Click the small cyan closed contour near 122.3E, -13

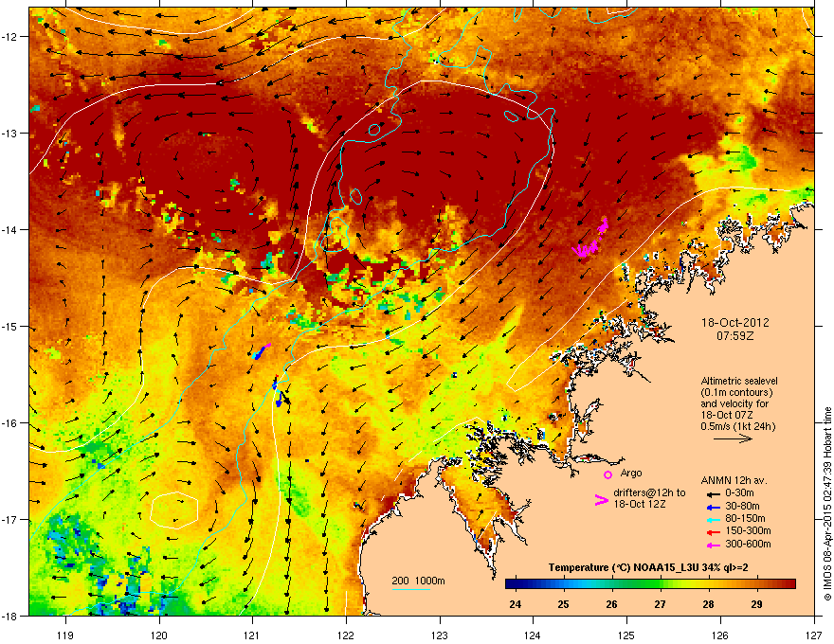pos(374,129)
